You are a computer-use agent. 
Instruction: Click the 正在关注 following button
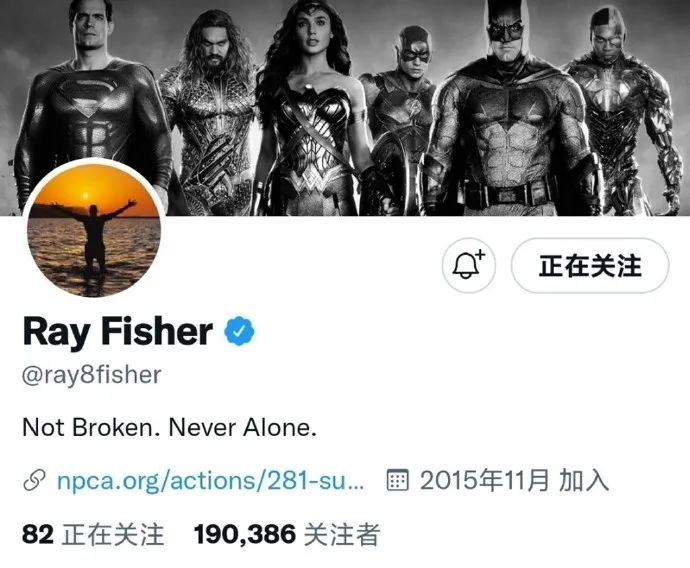[x=590, y=265]
